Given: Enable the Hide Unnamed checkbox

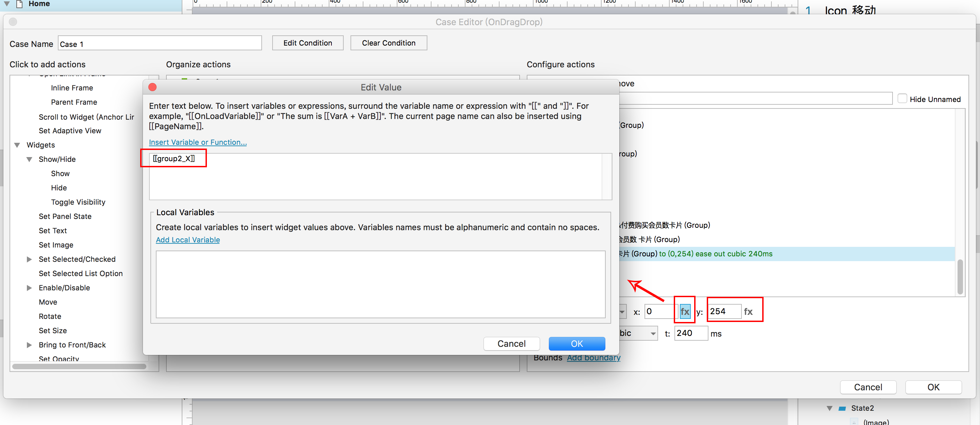Looking at the screenshot, I should point(902,99).
